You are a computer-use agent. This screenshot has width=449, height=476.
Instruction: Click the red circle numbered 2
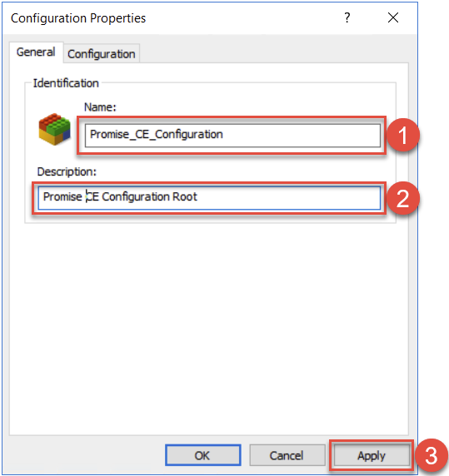(403, 198)
